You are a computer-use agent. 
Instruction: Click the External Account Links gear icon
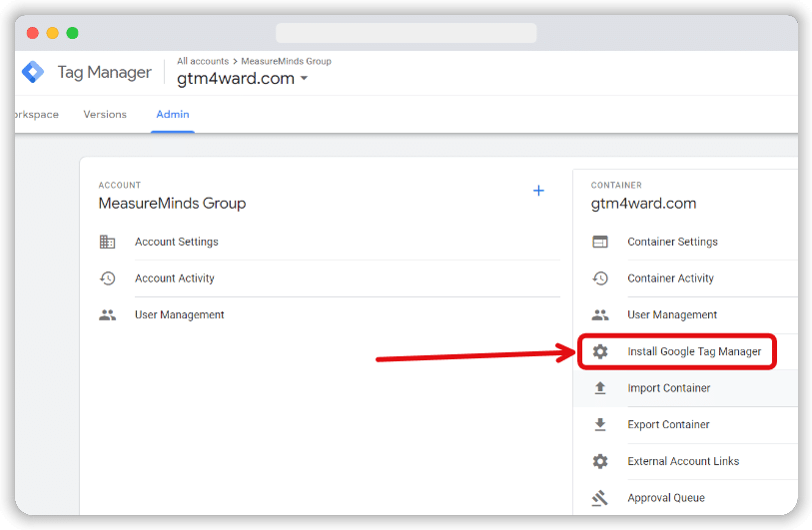click(x=600, y=461)
